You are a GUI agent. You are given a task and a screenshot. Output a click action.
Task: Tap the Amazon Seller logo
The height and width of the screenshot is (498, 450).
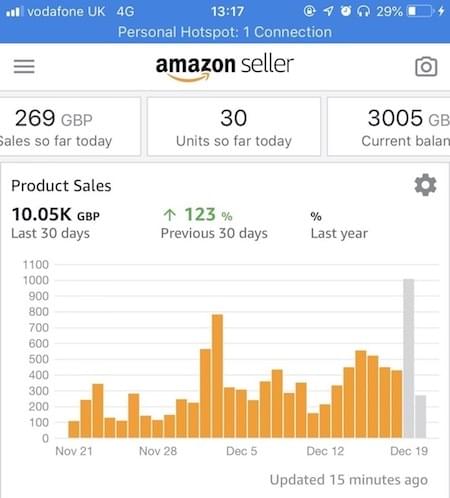[x=225, y=68]
